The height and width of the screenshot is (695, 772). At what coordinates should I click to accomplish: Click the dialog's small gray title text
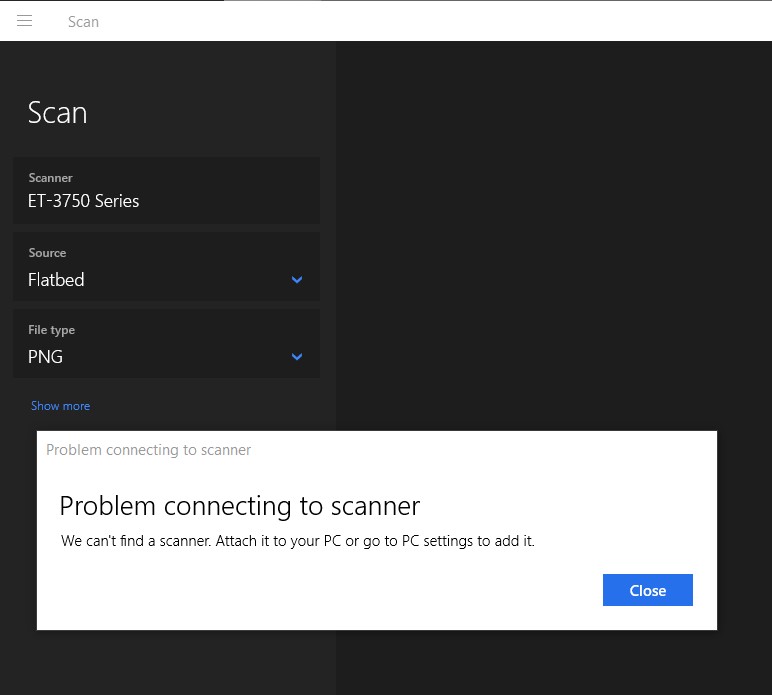(148, 450)
